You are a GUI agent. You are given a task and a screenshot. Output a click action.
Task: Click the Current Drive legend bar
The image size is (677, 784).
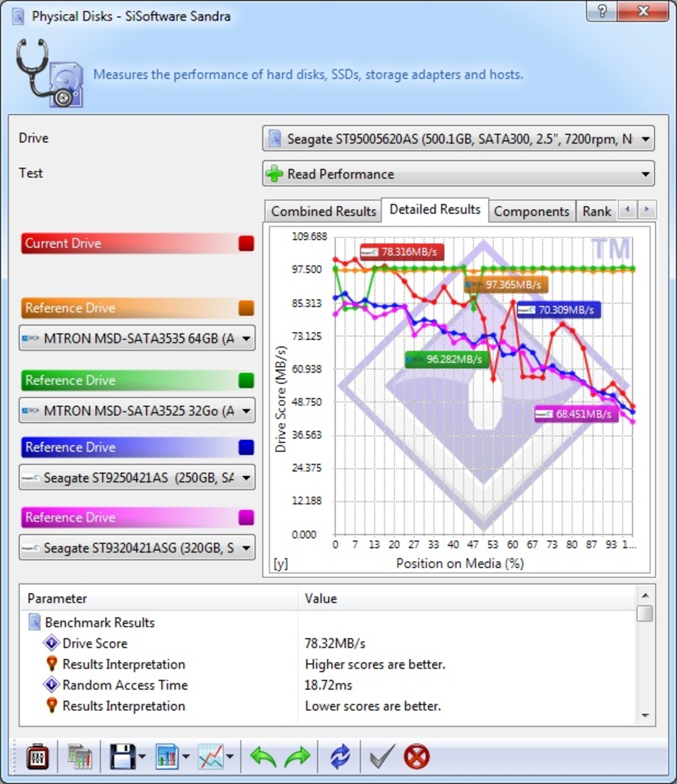138,243
